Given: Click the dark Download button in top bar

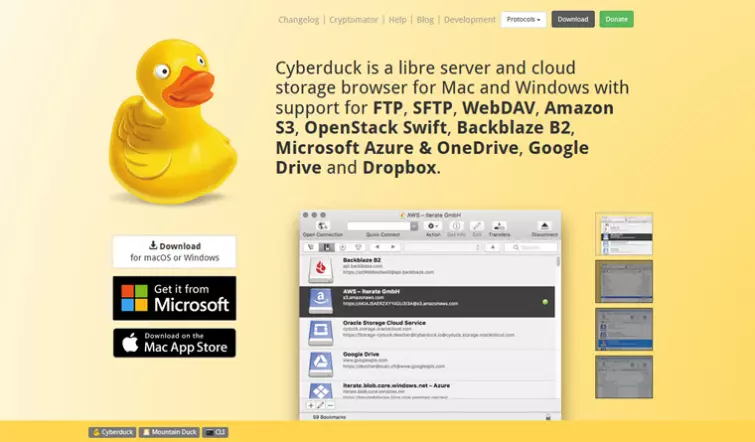Looking at the screenshot, I should click(573, 19).
